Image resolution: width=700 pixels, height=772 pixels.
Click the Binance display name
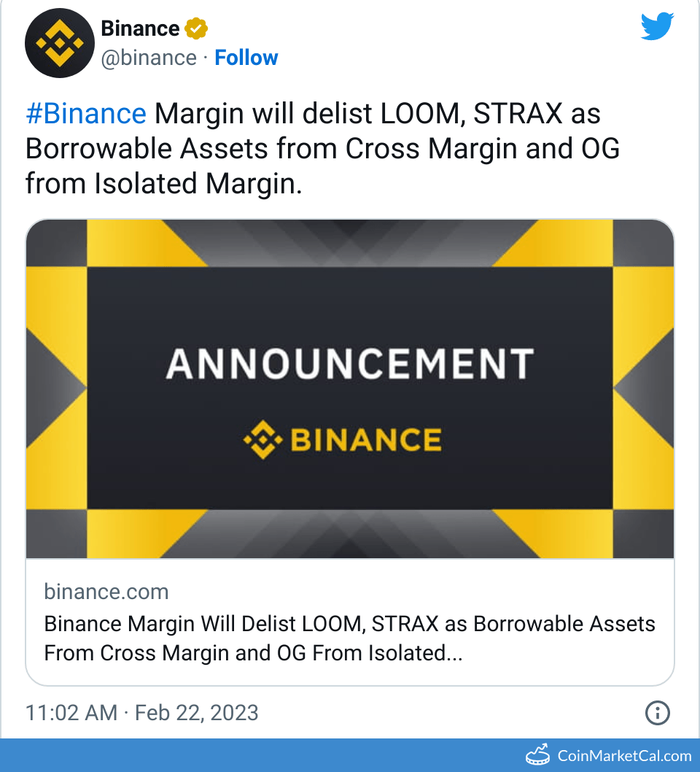tap(140, 28)
